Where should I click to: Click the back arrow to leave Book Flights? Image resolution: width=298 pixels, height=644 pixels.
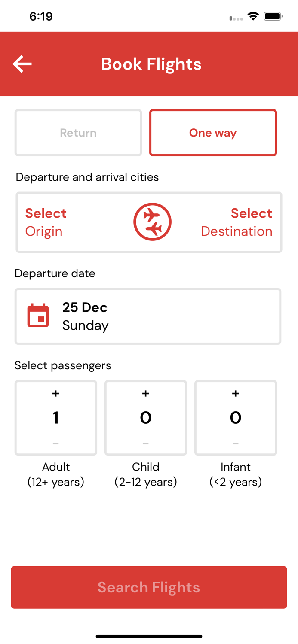(22, 64)
